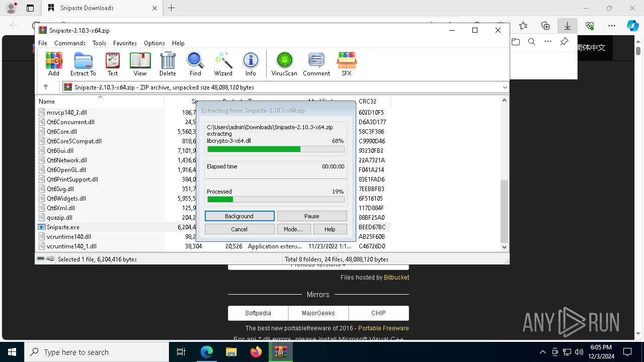
Task: Select msvcp140_2.dll file row
Action: [x=67, y=113]
